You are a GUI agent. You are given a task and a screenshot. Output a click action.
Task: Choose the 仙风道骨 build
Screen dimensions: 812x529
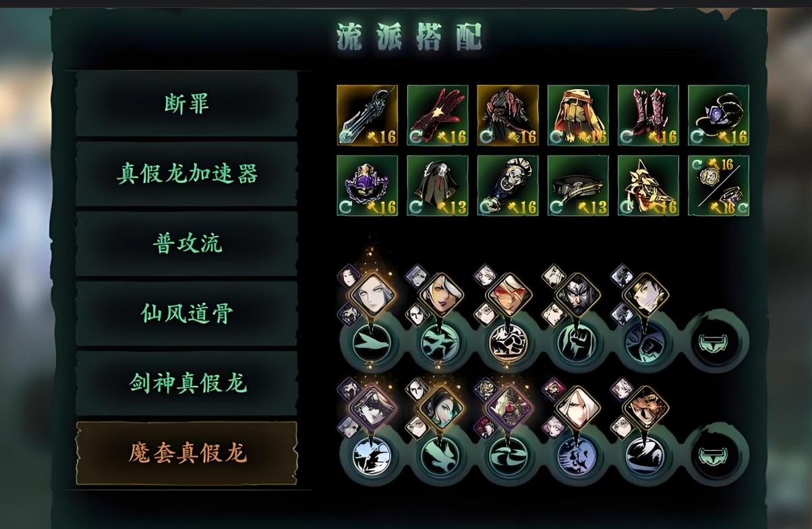coord(187,314)
